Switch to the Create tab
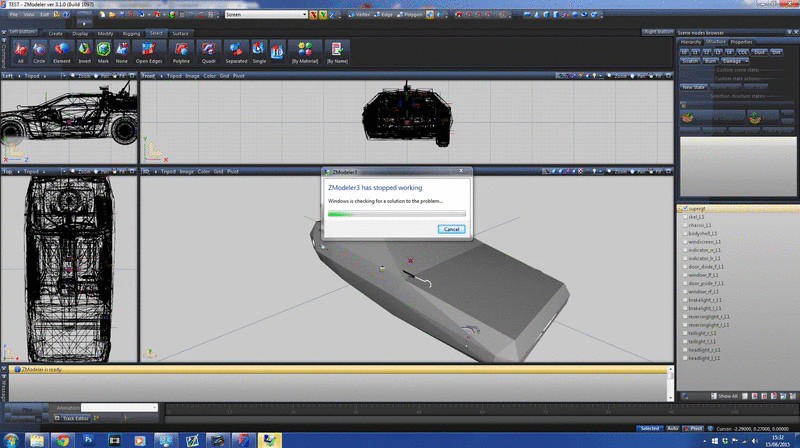 click(x=56, y=33)
